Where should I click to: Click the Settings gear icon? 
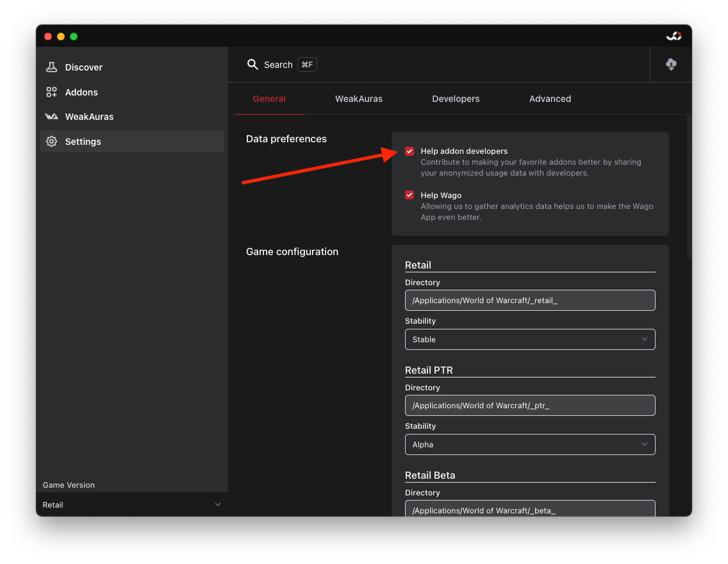(x=51, y=142)
